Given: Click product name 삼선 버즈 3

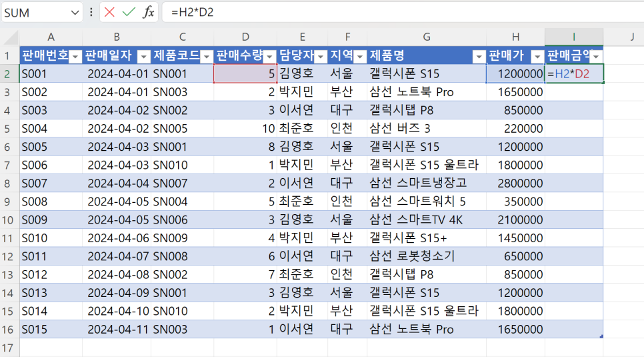Looking at the screenshot, I should pyautogui.click(x=427, y=128).
